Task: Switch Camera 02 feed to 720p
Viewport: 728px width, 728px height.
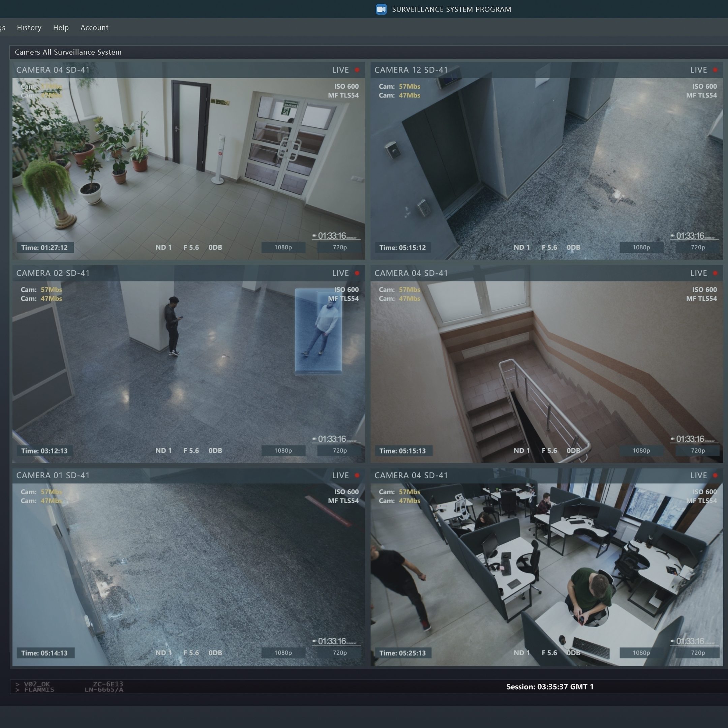Action: [339, 451]
